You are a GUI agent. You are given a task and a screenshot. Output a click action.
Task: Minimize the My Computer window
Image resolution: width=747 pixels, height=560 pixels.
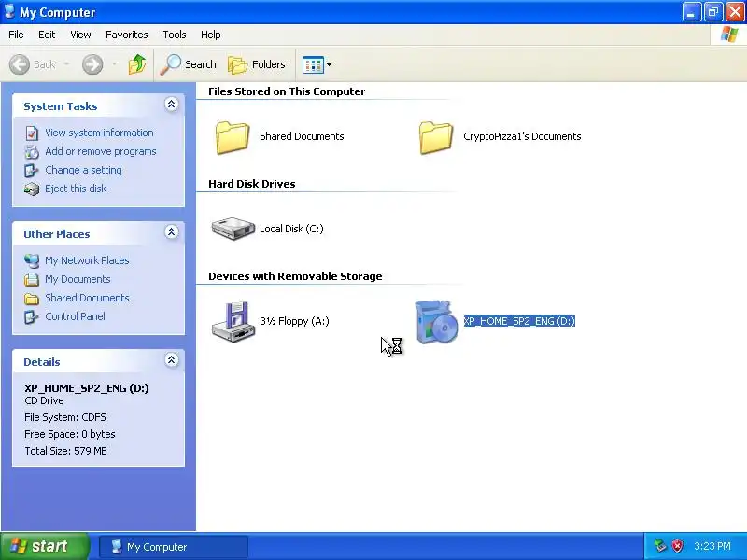coord(691,12)
